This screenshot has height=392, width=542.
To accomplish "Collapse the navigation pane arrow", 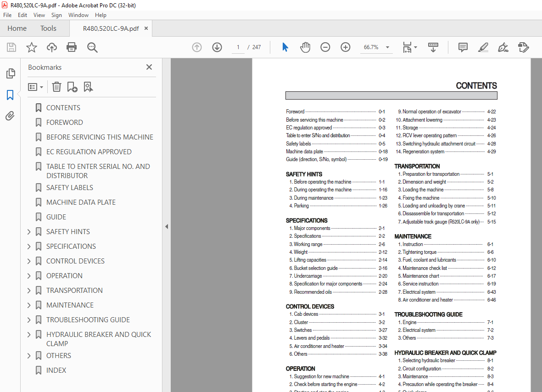I will click(x=167, y=227).
